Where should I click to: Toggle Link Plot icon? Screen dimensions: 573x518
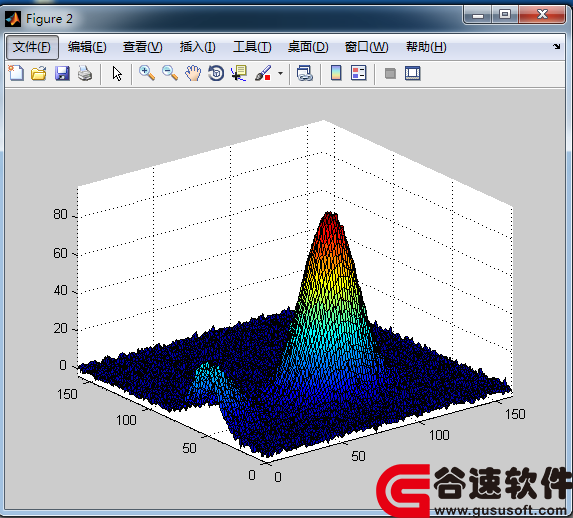pos(305,73)
